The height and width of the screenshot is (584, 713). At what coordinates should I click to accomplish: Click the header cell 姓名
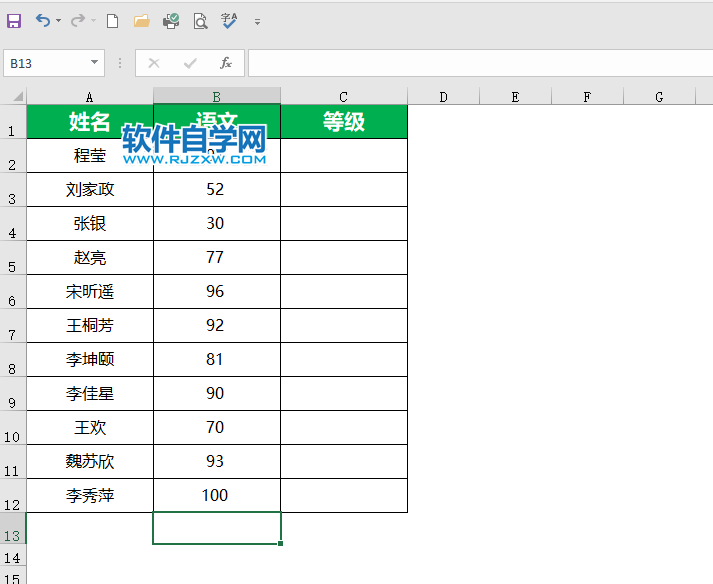90,121
